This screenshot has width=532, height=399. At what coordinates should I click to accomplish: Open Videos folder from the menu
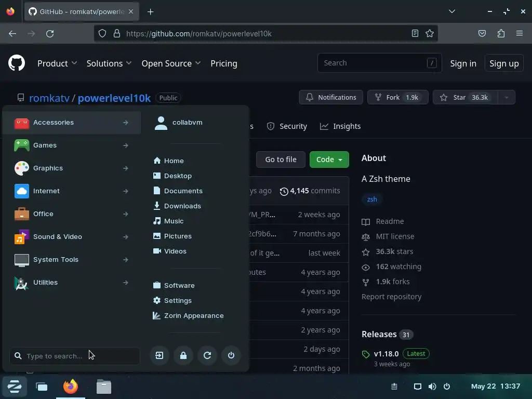[170, 251]
